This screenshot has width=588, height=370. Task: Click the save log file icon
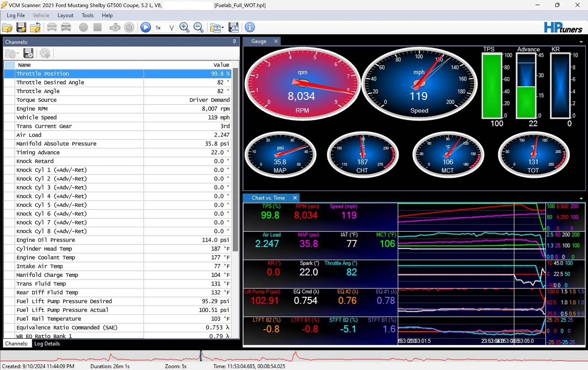pos(21,28)
